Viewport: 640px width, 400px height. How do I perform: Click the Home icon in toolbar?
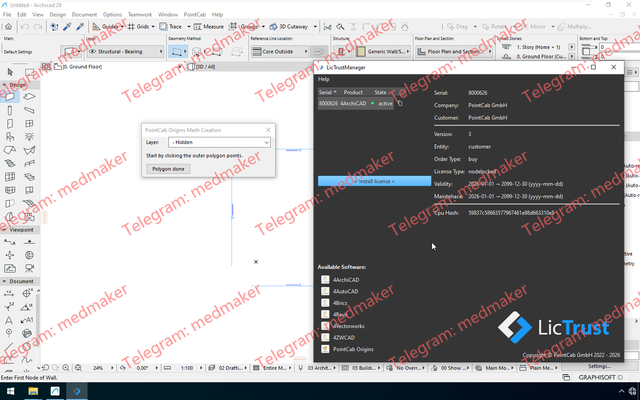click(8, 27)
